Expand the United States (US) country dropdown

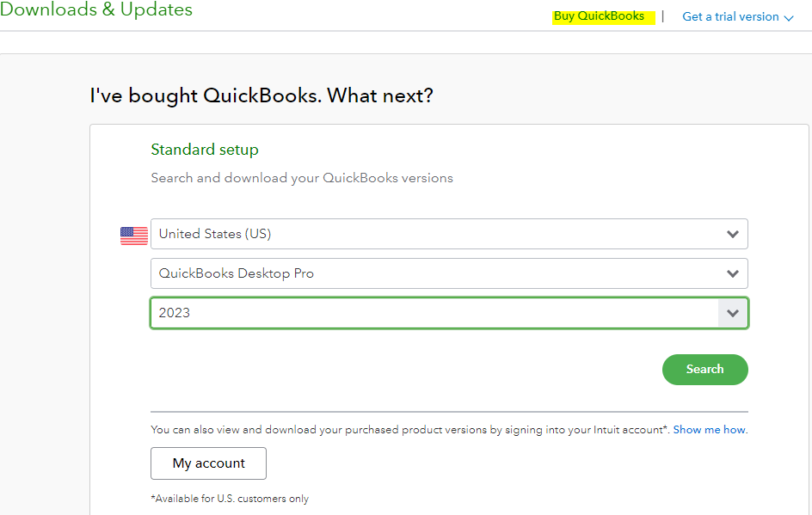coord(449,234)
